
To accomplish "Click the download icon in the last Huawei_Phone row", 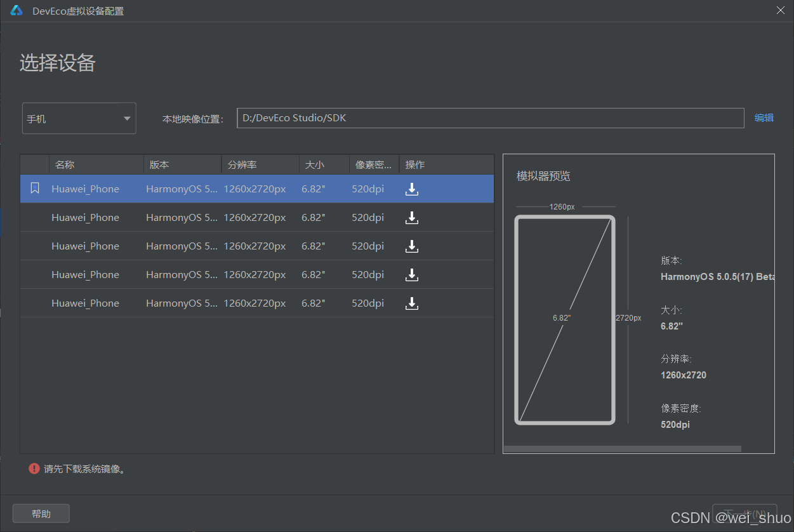I will (x=412, y=303).
